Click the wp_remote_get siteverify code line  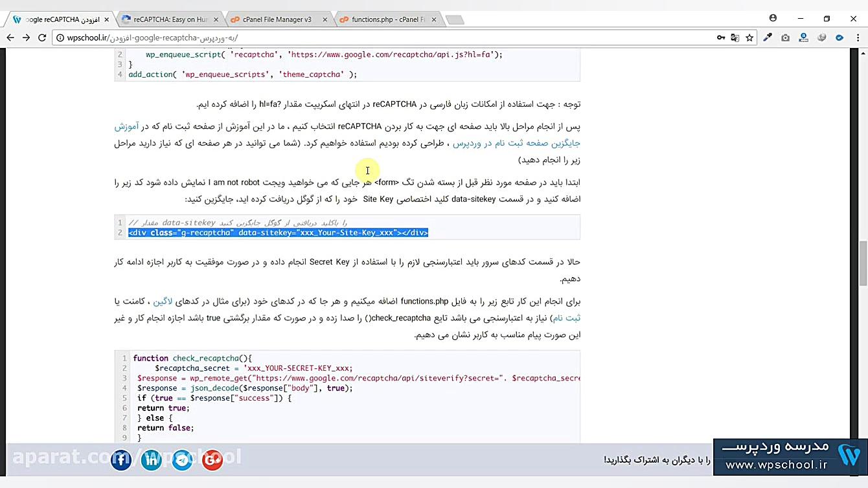pyautogui.click(x=358, y=378)
